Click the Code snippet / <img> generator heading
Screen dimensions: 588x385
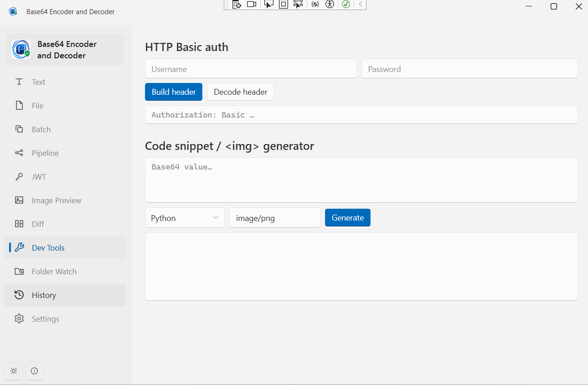point(229,146)
